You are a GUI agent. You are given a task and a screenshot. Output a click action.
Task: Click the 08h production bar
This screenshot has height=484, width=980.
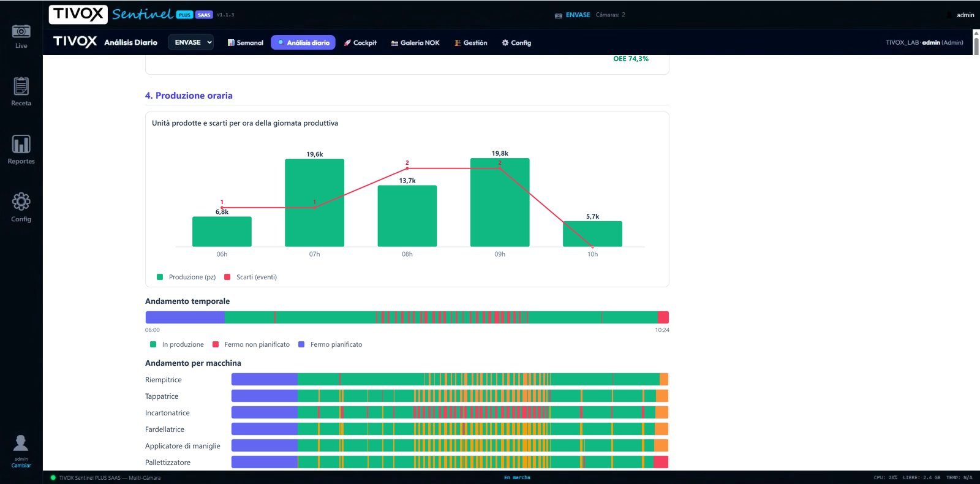[407, 216]
